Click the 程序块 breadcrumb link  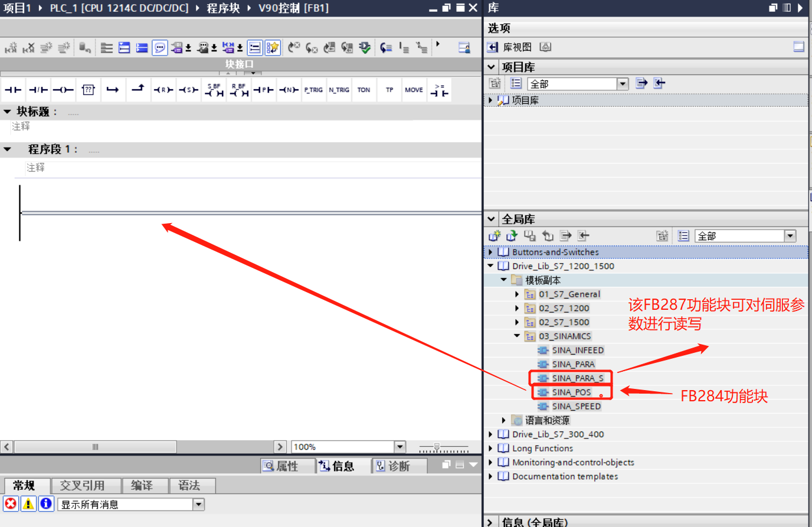[x=223, y=8]
